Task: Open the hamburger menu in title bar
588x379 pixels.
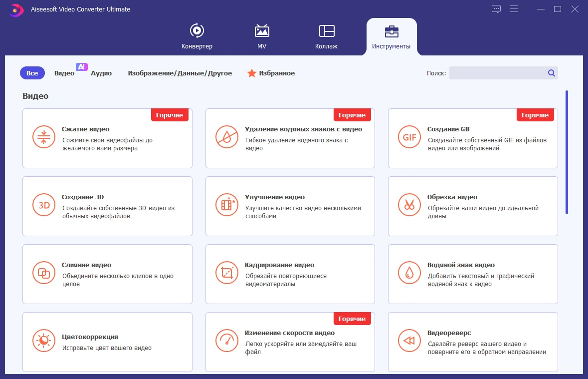Action: point(514,9)
